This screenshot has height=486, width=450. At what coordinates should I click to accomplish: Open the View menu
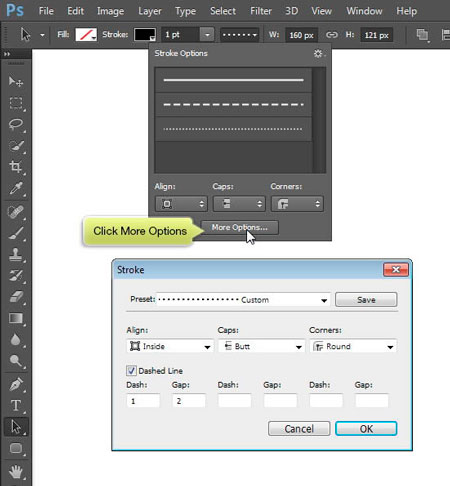321,11
